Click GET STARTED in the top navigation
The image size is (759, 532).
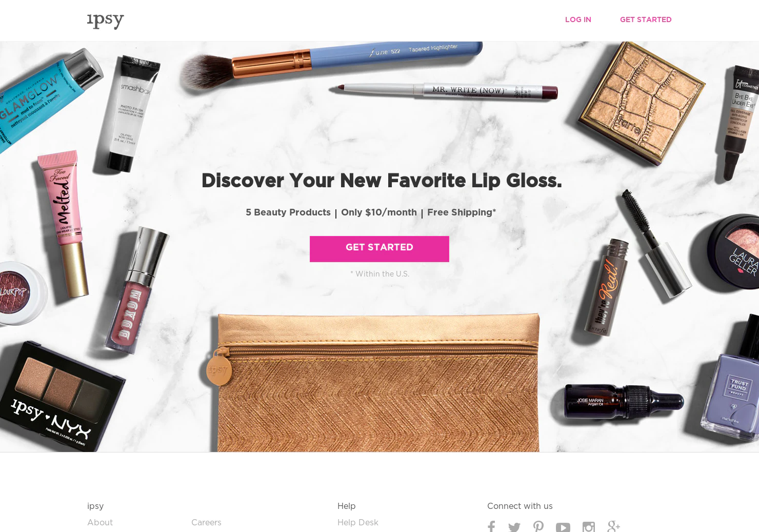646,19
